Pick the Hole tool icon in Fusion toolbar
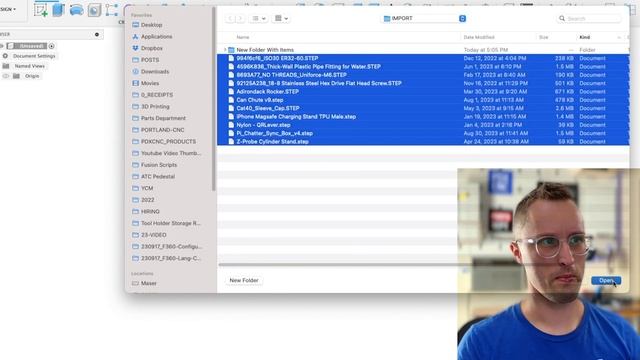Viewport: 640px width, 360px height. [94, 10]
